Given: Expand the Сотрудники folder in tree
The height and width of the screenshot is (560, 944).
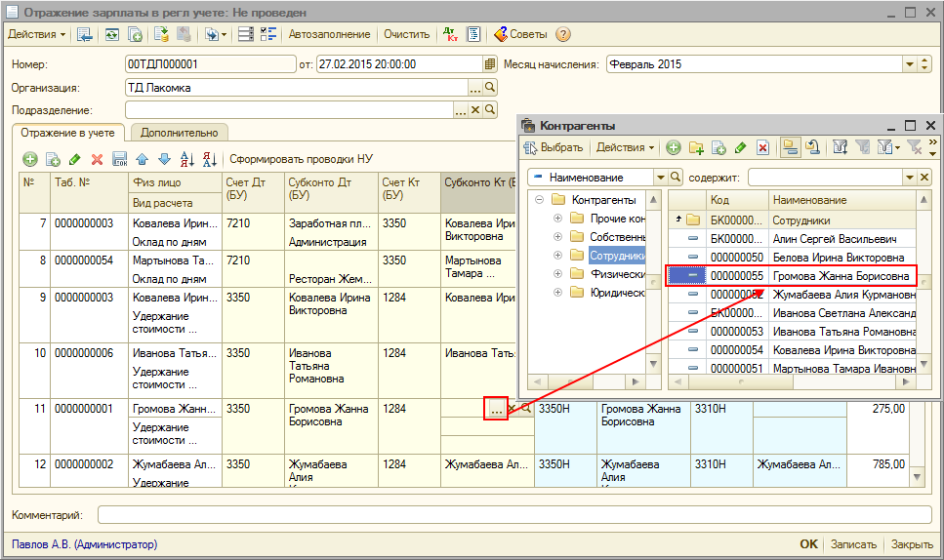Looking at the screenshot, I should [x=558, y=256].
